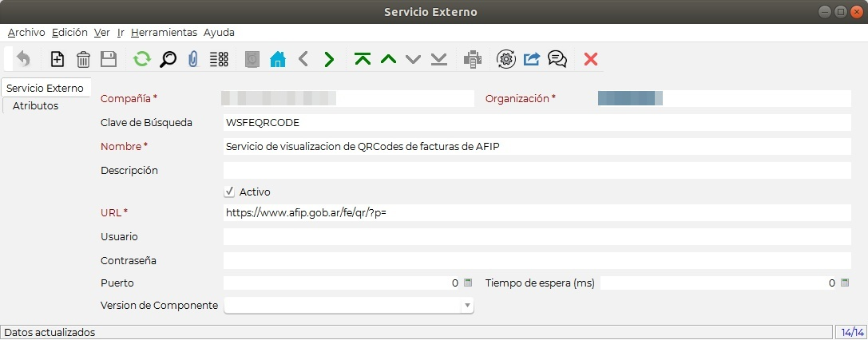The image size is (868, 340).
Task: Click the Tiempo de espera (ms) field
Action: click(719, 283)
